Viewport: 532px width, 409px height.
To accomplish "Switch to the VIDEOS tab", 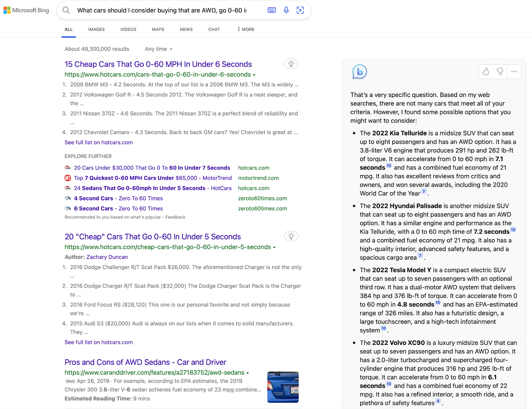I will click(x=128, y=29).
